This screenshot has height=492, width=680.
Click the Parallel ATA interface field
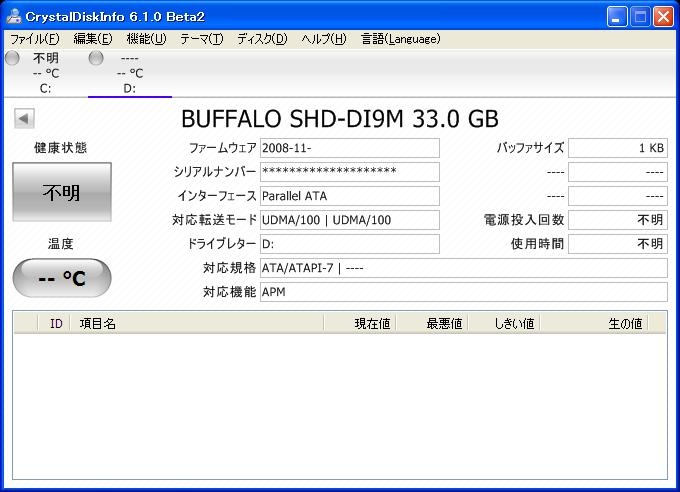pyautogui.click(x=350, y=196)
